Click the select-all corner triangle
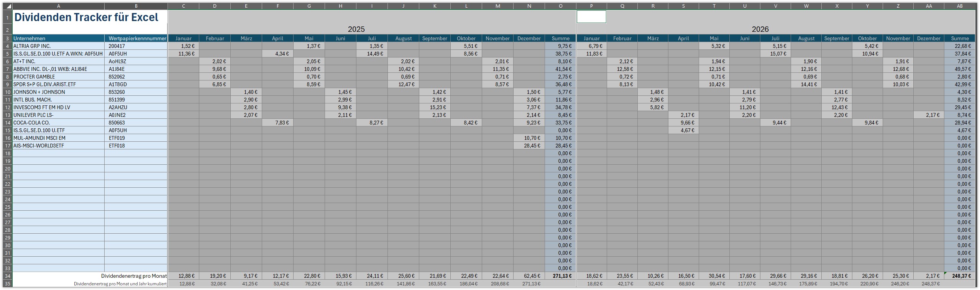This screenshot has height=290, width=980. coord(8,6)
